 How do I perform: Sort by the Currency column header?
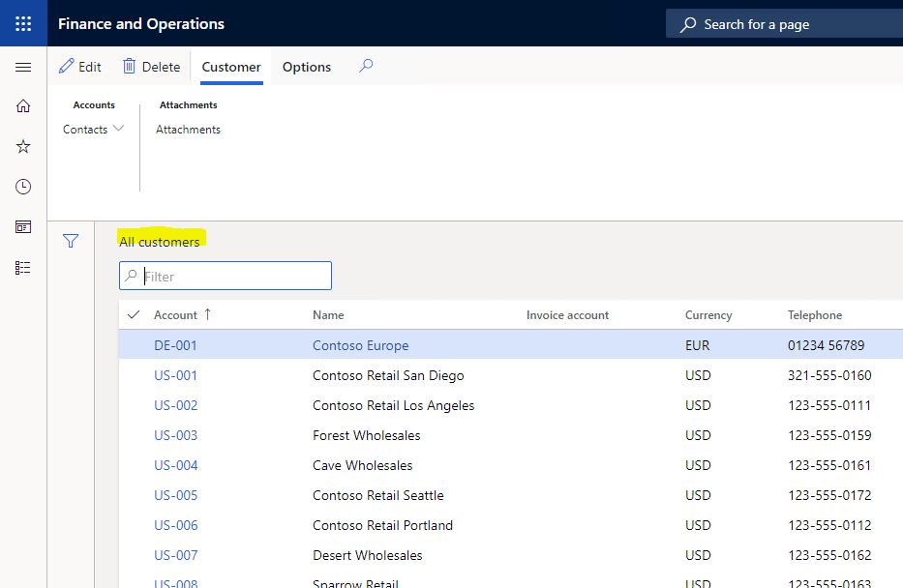tap(708, 314)
